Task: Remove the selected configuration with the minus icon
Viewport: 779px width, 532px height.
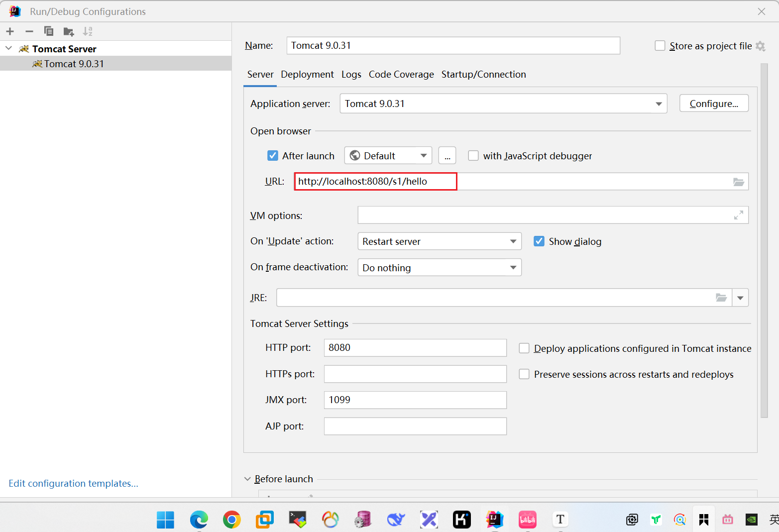Action: coord(29,31)
